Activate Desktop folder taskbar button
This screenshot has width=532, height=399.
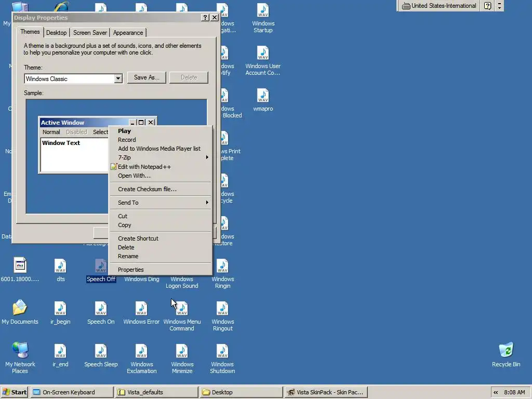point(241,392)
